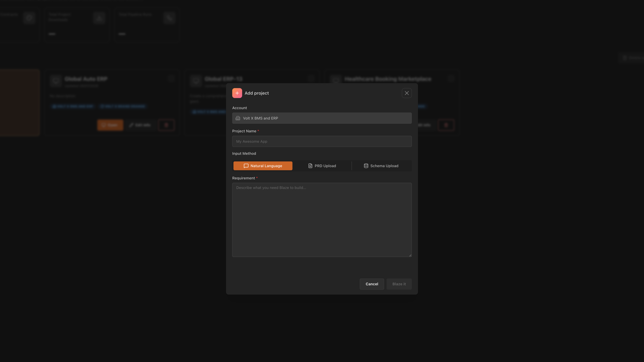Click the Input Method label
Screen dimensions: 644x362
pos(244,154)
